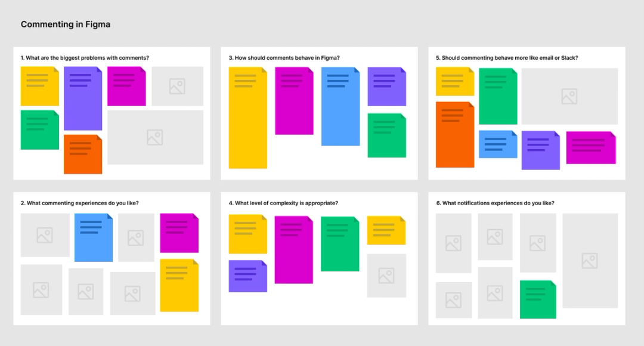Viewport: 644px width, 346px height.
Task: Click the large empty image placeholder in section 5
Action: pos(569,96)
